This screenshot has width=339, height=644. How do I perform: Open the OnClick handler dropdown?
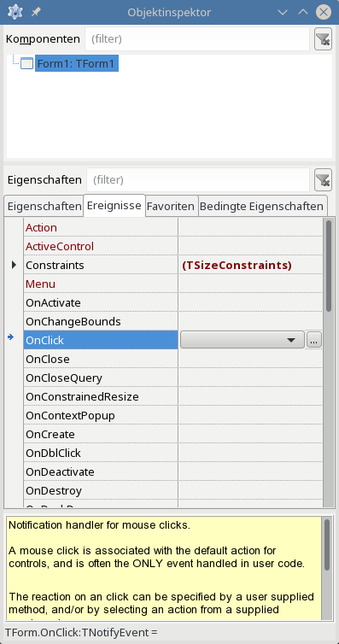(x=243, y=340)
